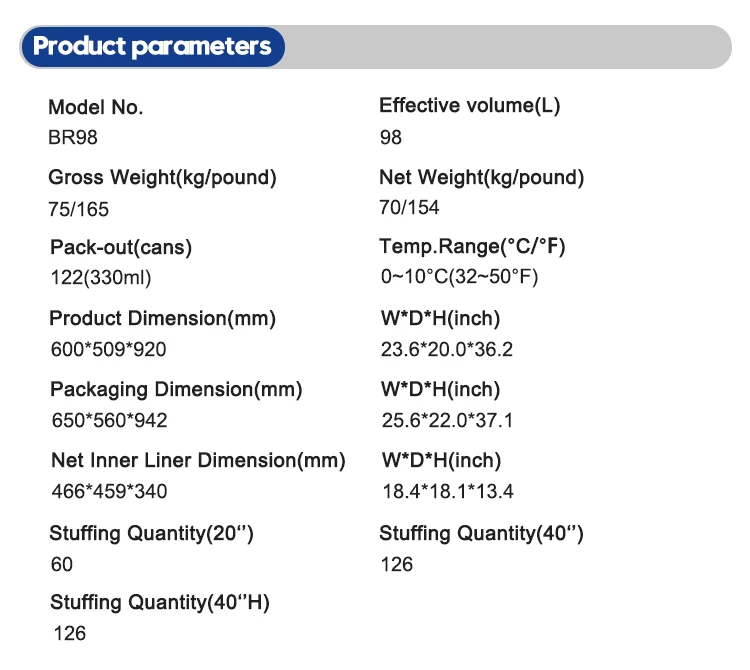Select the 75/165 gross weight value

tap(79, 209)
